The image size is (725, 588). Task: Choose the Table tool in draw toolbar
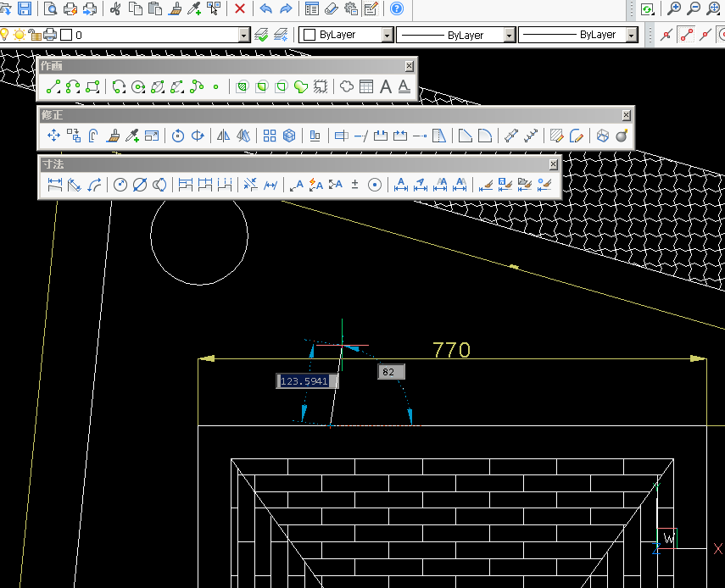366,86
